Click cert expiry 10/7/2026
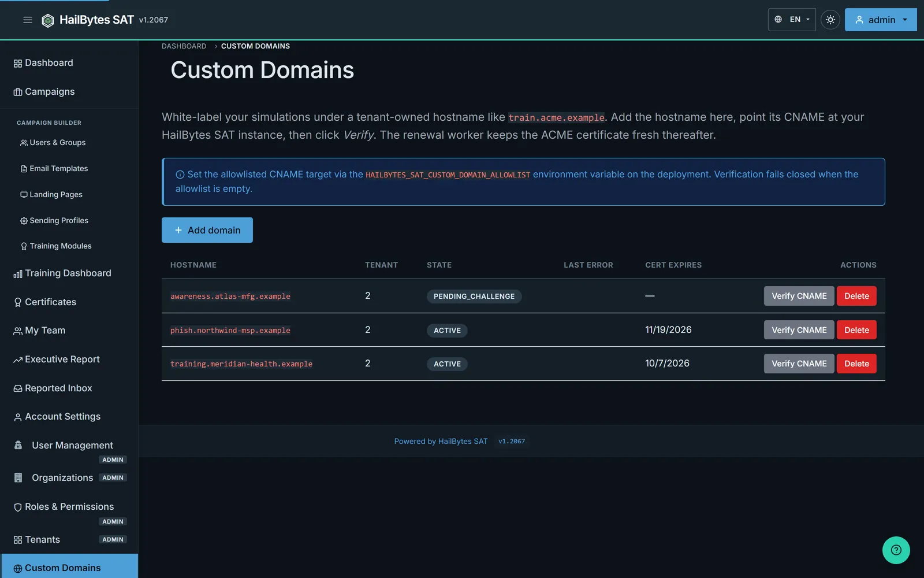 (667, 364)
